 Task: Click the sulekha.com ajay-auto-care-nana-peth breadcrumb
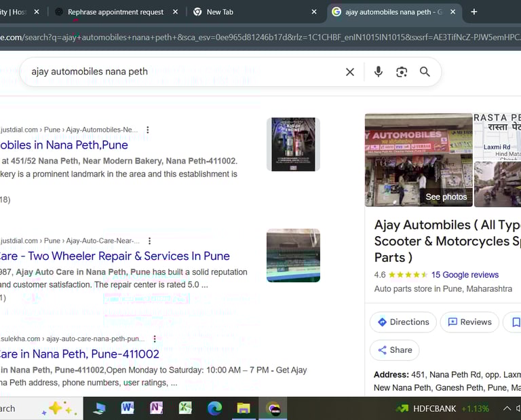(73, 339)
